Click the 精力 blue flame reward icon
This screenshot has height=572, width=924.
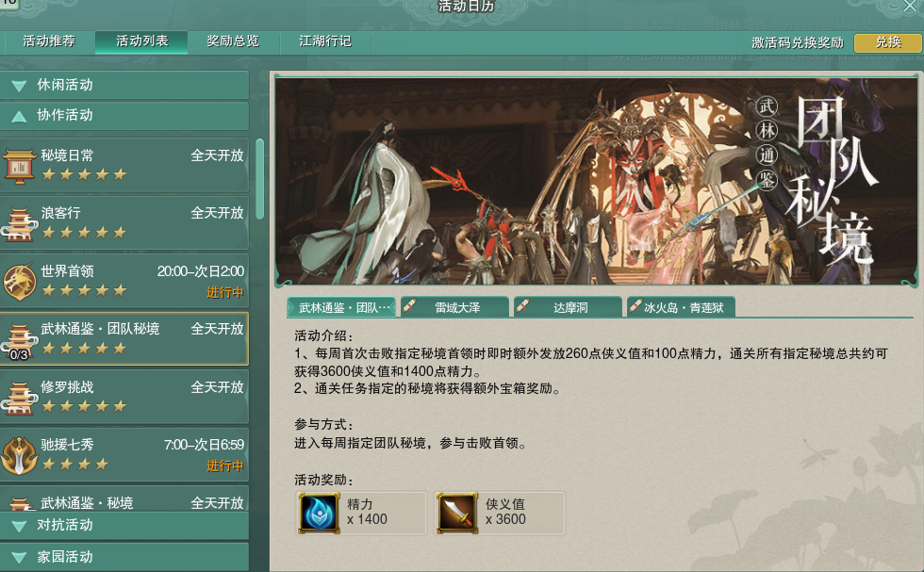coord(319,514)
